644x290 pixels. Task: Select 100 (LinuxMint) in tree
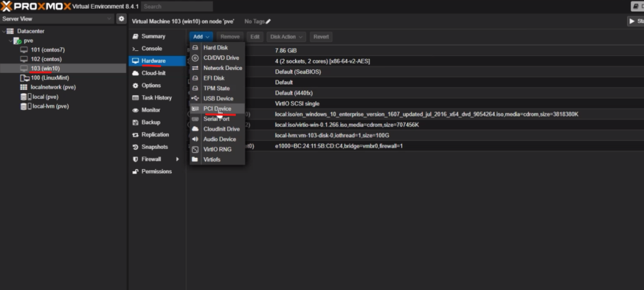pyautogui.click(x=64, y=78)
